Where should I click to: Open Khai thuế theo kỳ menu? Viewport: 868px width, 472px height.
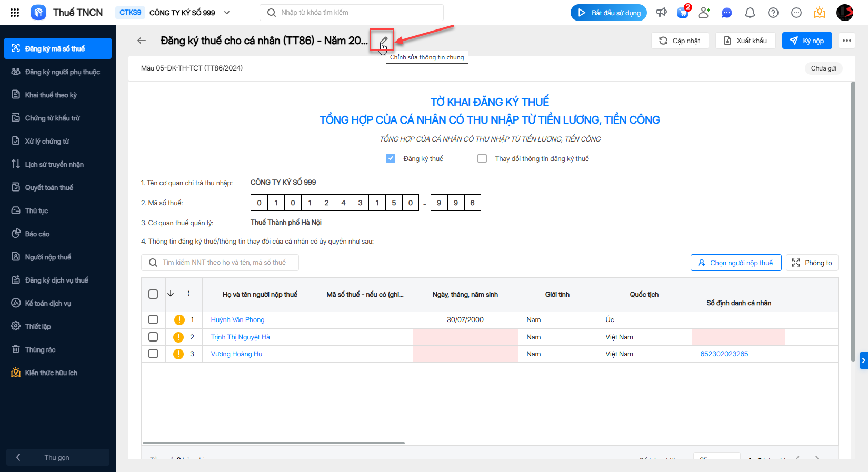[58, 95]
